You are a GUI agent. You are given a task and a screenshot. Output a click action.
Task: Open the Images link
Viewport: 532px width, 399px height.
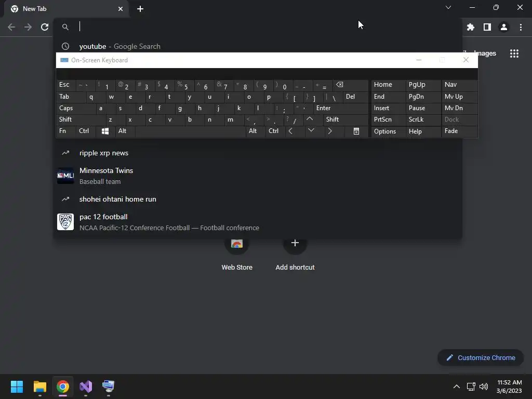[485, 54]
